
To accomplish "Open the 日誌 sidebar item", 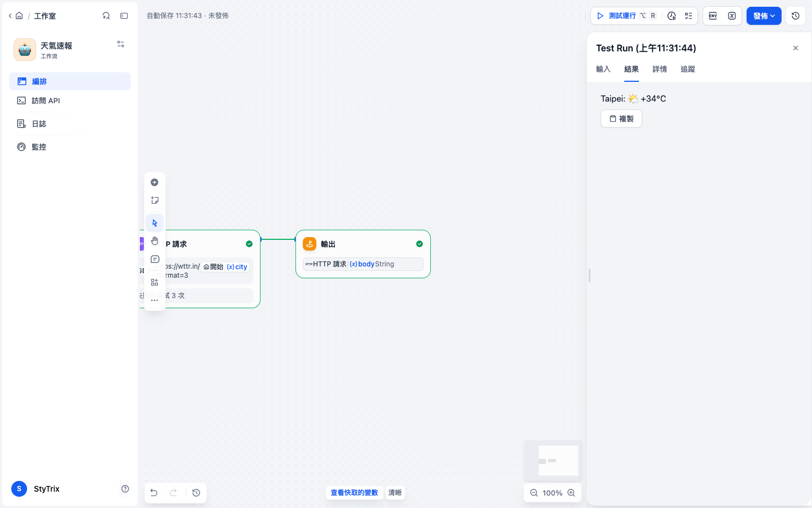I will (70, 124).
